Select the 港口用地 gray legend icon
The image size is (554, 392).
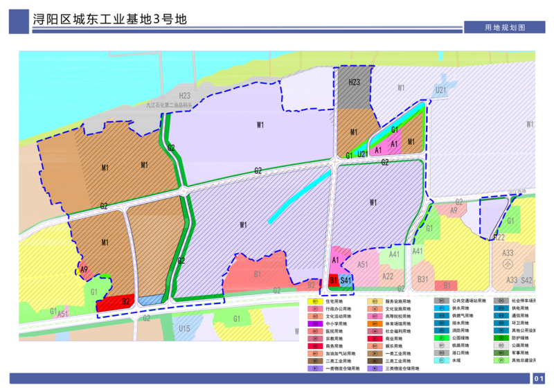(440, 353)
